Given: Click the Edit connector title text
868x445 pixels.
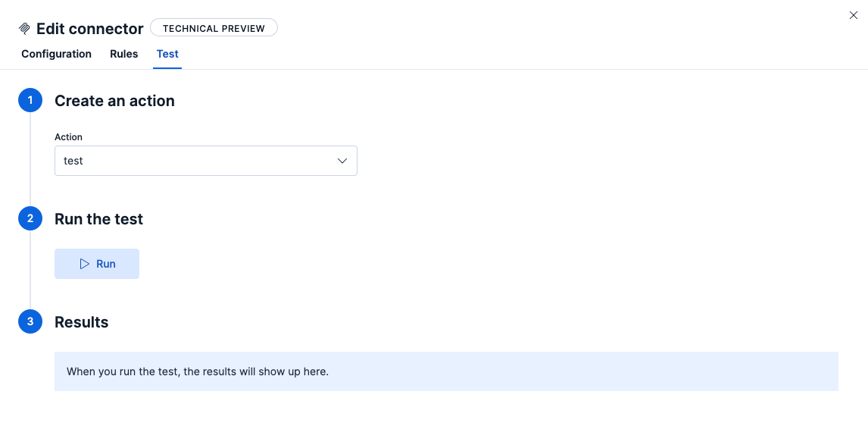Looking at the screenshot, I should pyautogui.click(x=89, y=29).
